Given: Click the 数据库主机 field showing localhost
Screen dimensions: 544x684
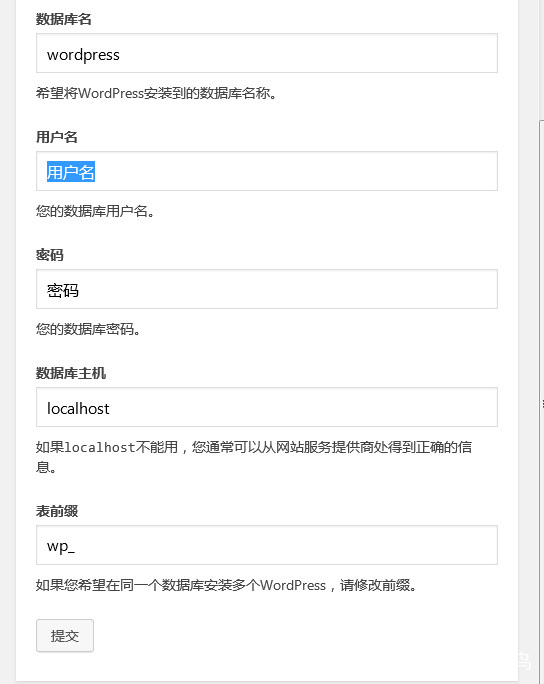Looking at the screenshot, I should tap(267, 407).
